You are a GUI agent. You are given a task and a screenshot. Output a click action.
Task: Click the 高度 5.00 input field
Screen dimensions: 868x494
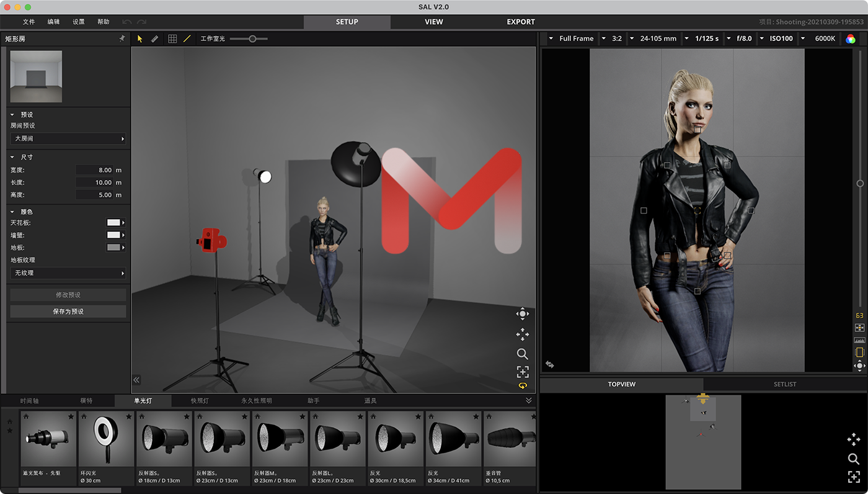coord(94,195)
